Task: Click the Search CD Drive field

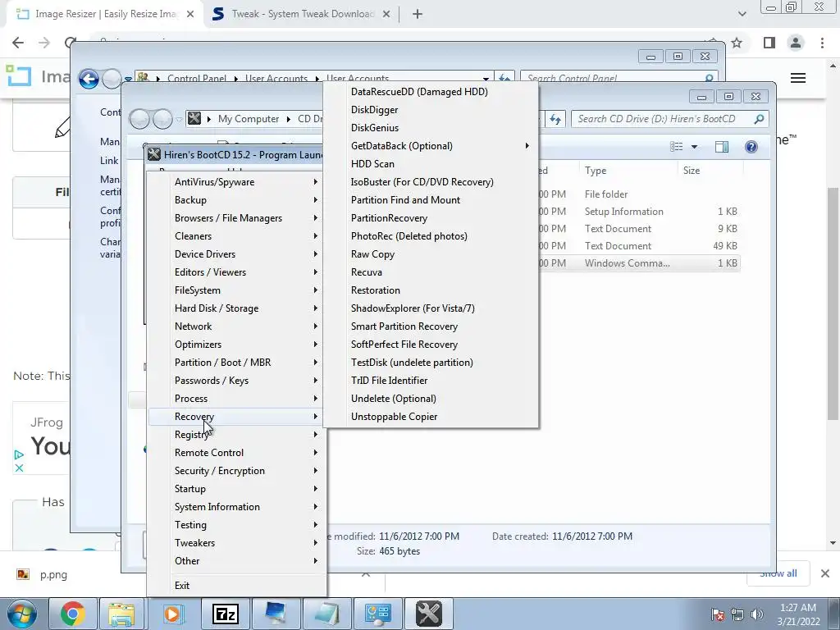Action: pyautogui.click(x=669, y=119)
